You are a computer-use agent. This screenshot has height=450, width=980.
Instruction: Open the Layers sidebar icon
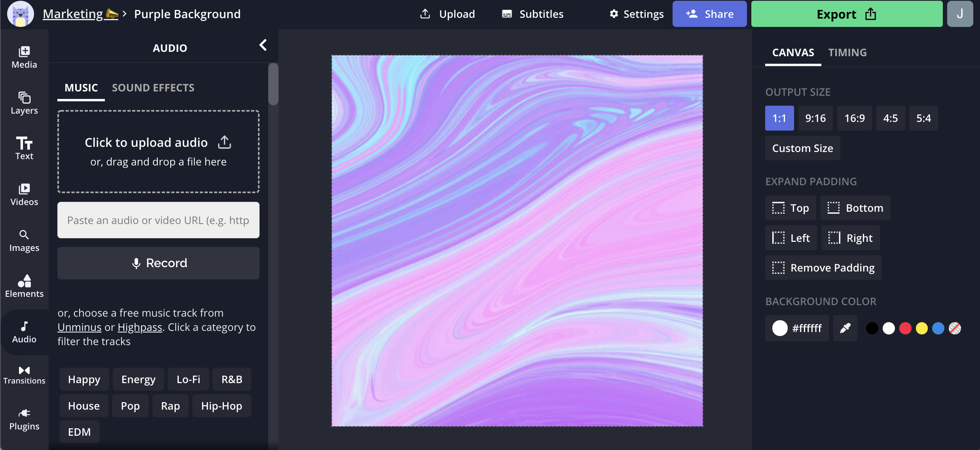pos(24,103)
